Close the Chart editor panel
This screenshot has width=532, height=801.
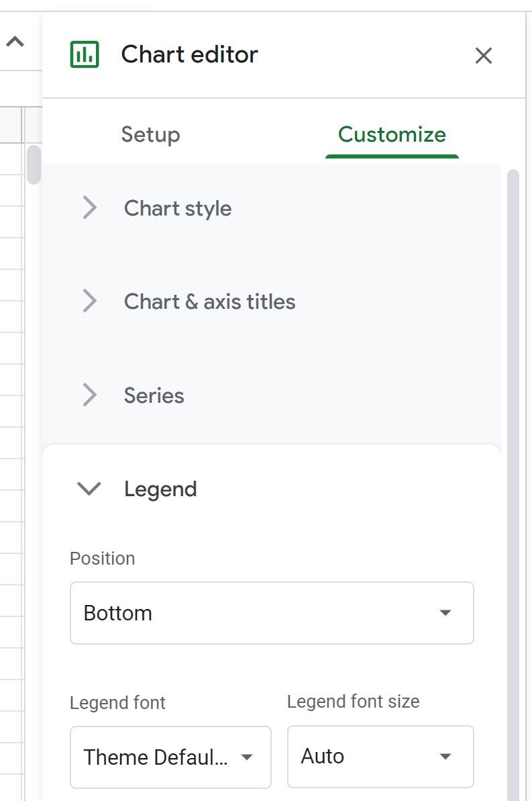[483, 55]
